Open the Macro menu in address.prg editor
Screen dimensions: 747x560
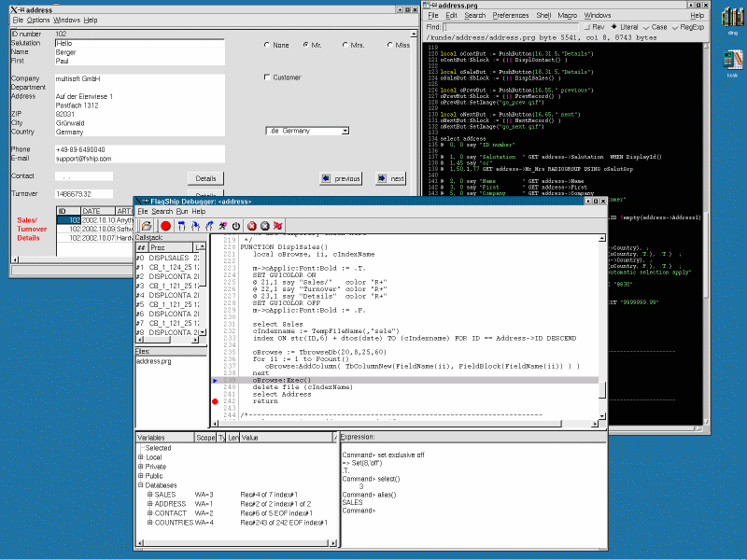[x=567, y=15]
